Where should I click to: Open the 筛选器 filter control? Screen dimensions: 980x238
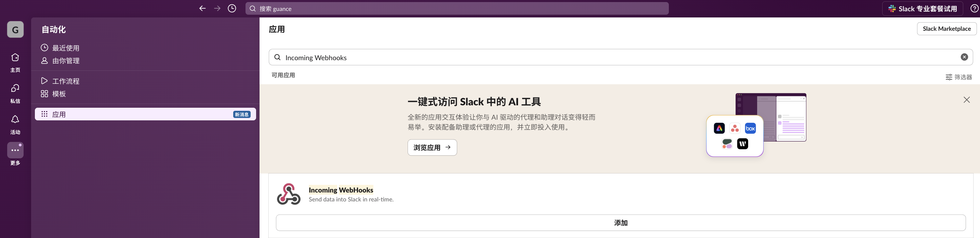[959, 77]
